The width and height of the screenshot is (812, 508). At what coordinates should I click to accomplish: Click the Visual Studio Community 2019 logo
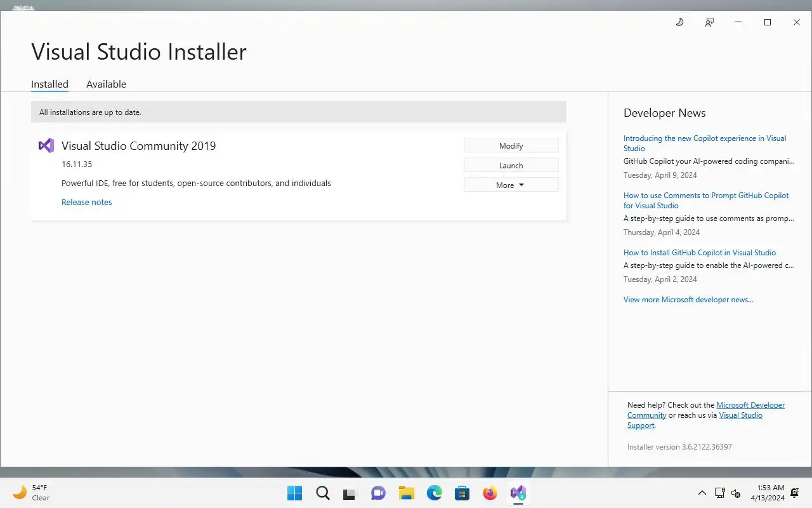click(46, 145)
